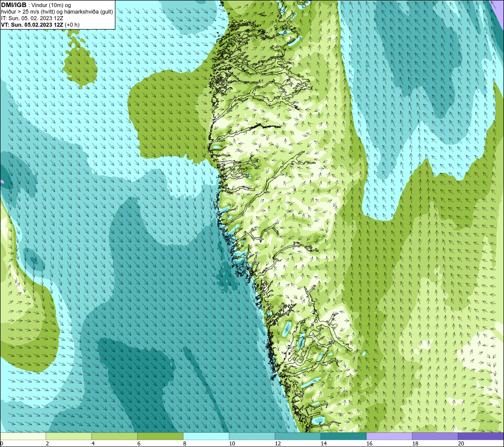Click the scale label 4
Viewport: 504px width, 447px height.
point(93,443)
